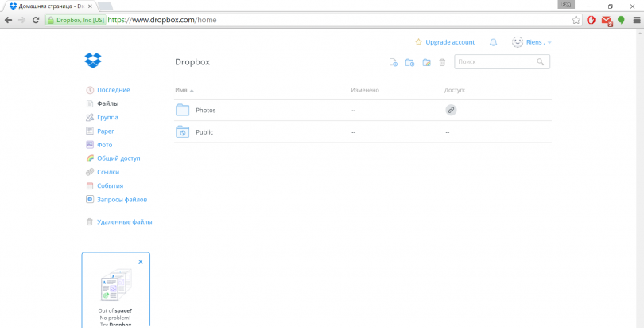Image resolution: width=644 pixels, height=328 pixels.
Task: Open the Riens account dropdown
Action: (x=533, y=42)
